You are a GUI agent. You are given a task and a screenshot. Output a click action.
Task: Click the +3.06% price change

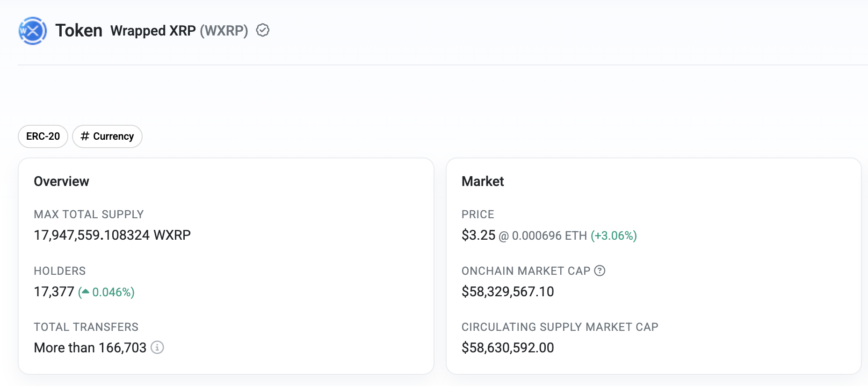[614, 236]
